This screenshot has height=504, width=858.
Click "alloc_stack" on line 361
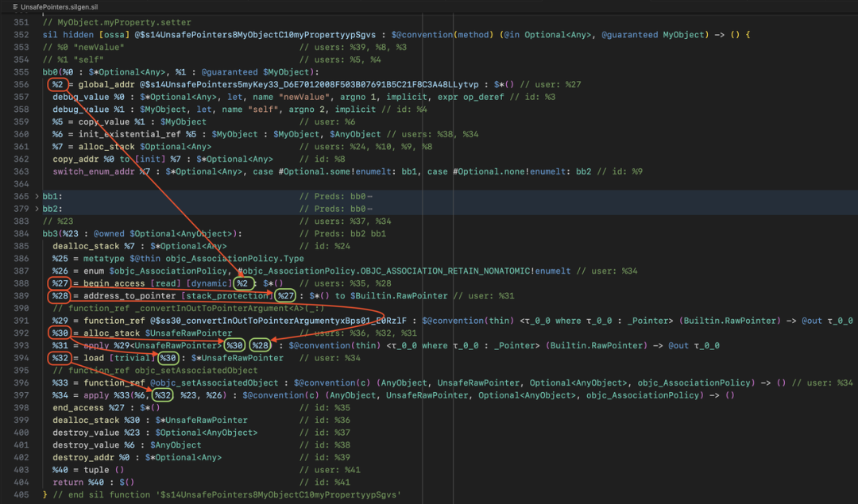[x=106, y=147]
